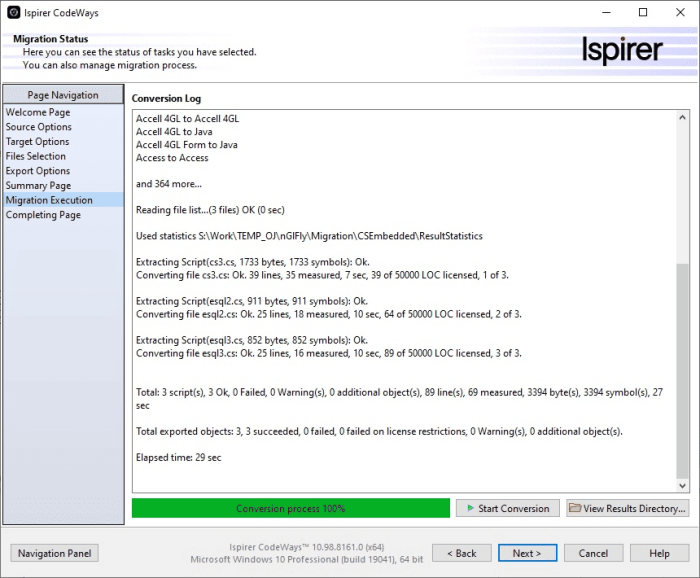The width and height of the screenshot is (700, 578).
Task: Navigate to Target Options page
Action: tap(38, 142)
